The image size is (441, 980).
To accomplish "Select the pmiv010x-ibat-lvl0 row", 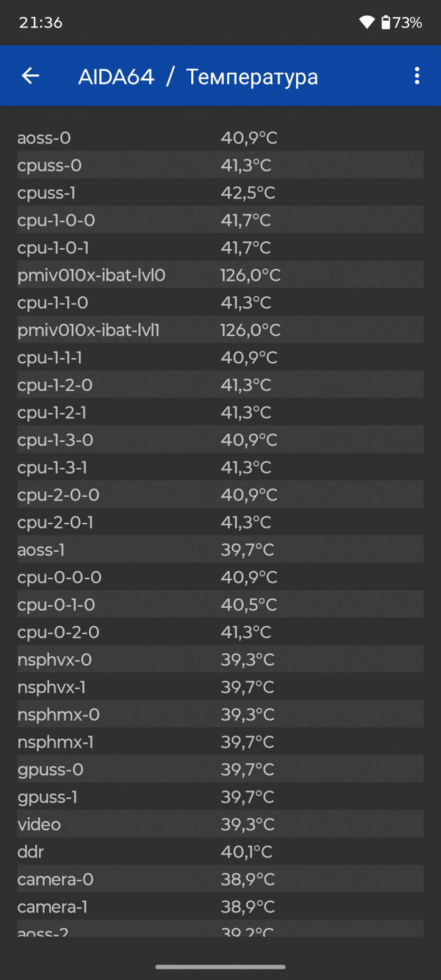I will pyautogui.click(x=220, y=275).
